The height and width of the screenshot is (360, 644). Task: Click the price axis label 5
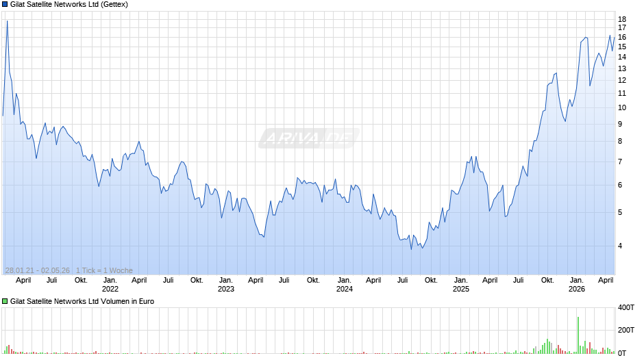click(620, 213)
